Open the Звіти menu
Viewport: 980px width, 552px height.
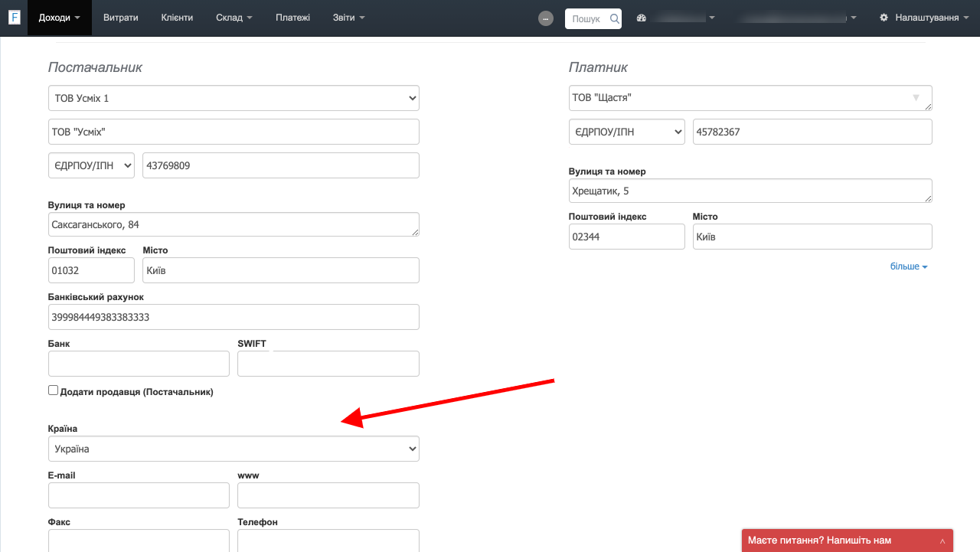(348, 18)
